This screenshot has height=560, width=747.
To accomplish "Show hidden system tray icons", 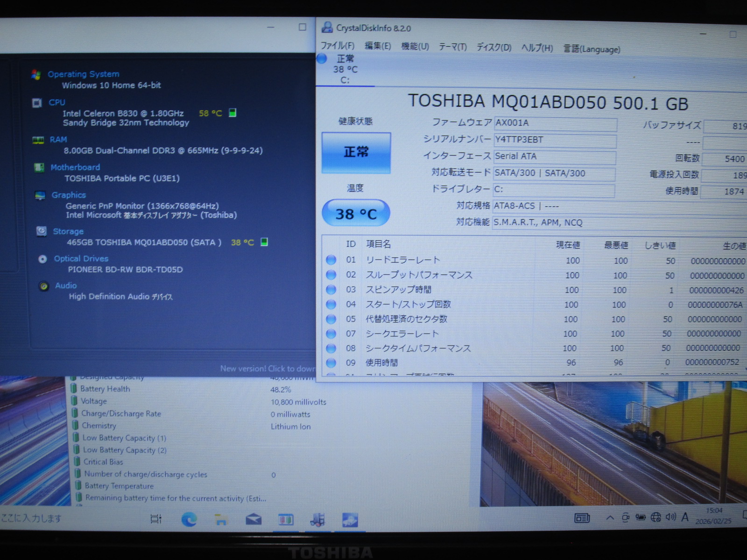I will (610, 518).
